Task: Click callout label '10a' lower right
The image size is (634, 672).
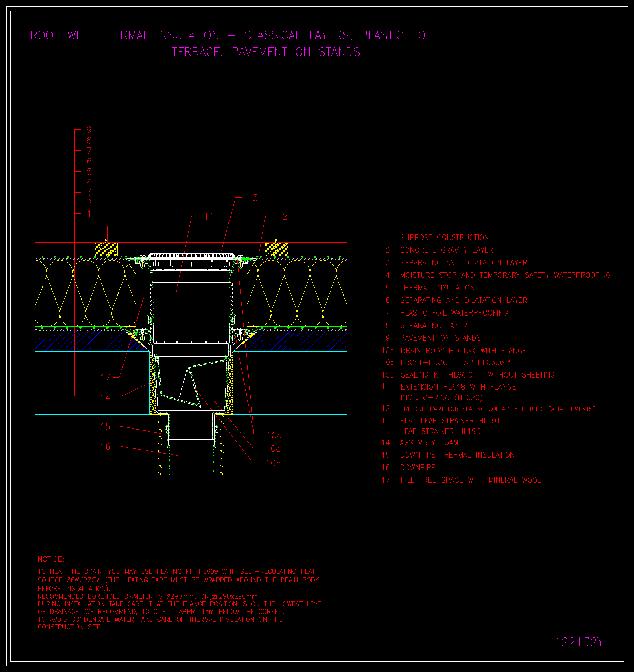Action: (274, 449)
